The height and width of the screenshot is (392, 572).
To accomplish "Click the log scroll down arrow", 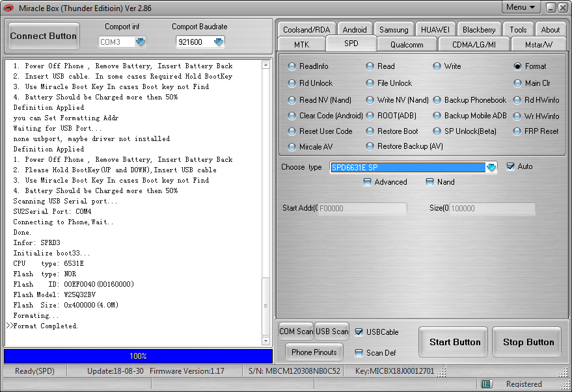I will tap(266, 341).
